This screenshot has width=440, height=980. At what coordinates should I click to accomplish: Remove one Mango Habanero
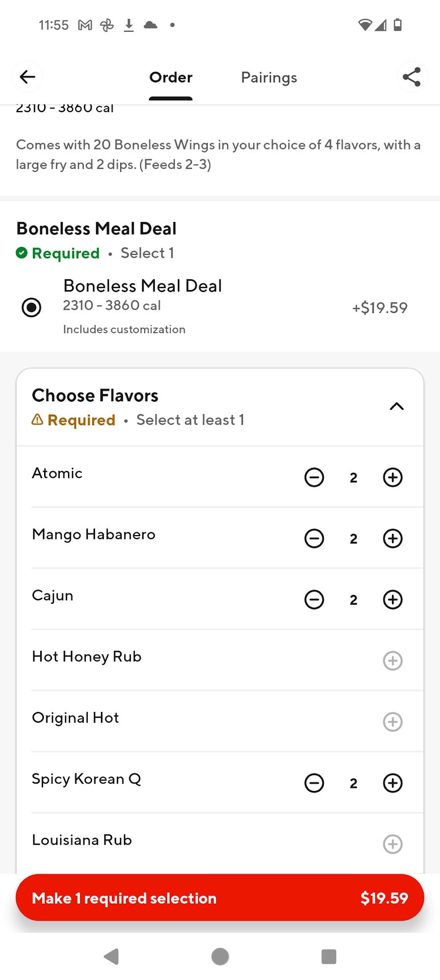(x=314, y=539)
